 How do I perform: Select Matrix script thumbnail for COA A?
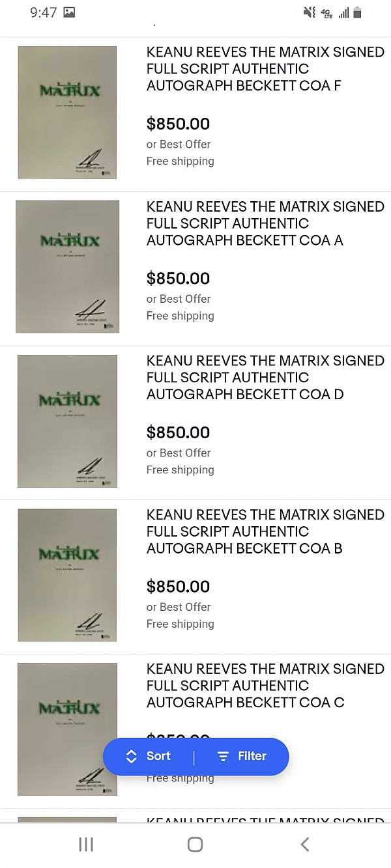[67, 266]
